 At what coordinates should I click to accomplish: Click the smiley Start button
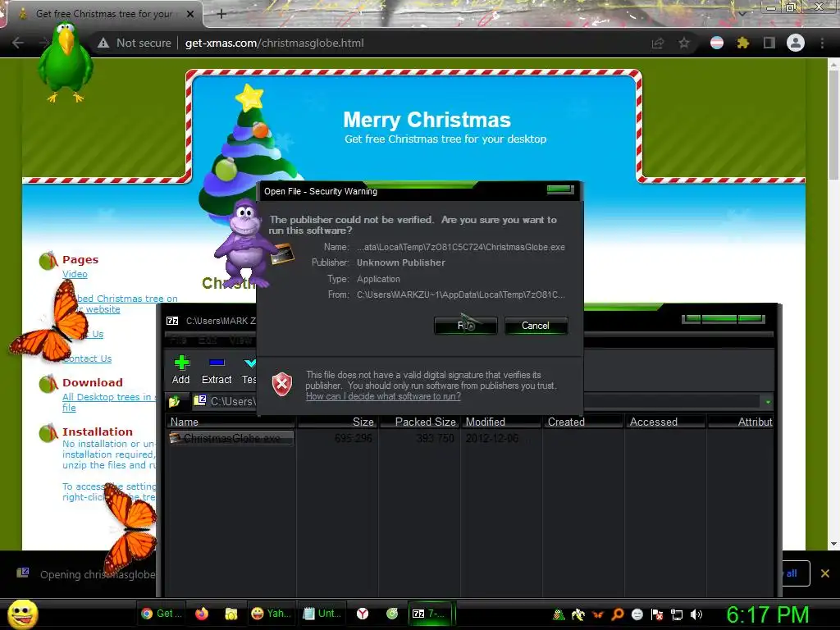(x=22, y=614)
